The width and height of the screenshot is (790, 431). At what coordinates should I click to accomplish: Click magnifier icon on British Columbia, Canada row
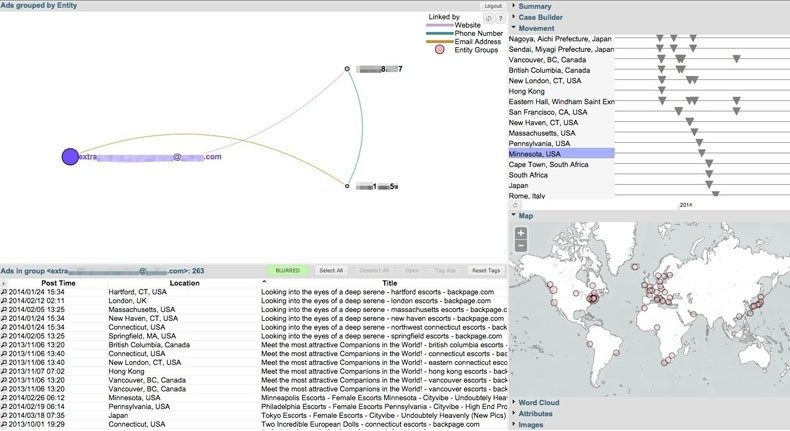point(4,345)
